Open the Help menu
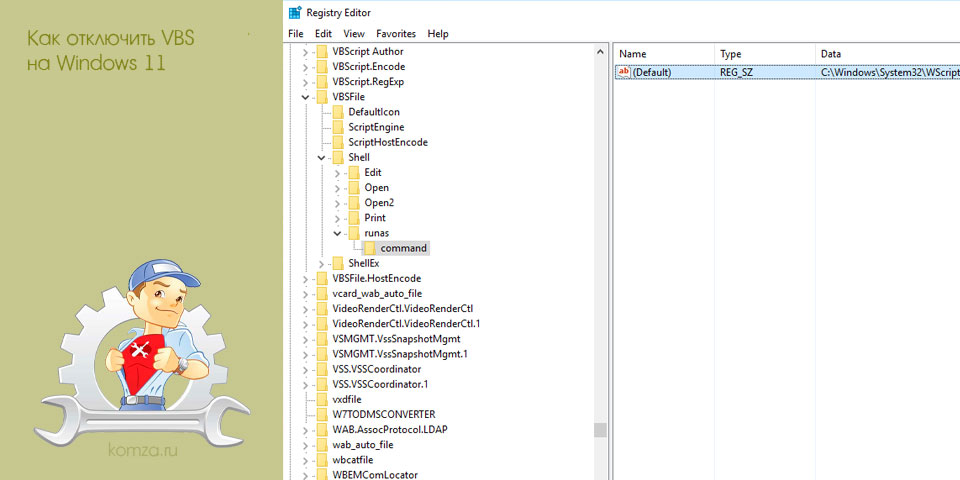Viewport: 960px width, 480px height. [438, 34]
